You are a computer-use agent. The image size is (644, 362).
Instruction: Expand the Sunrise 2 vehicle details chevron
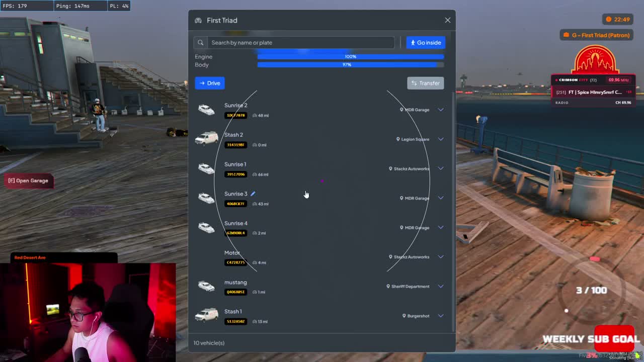441,110
